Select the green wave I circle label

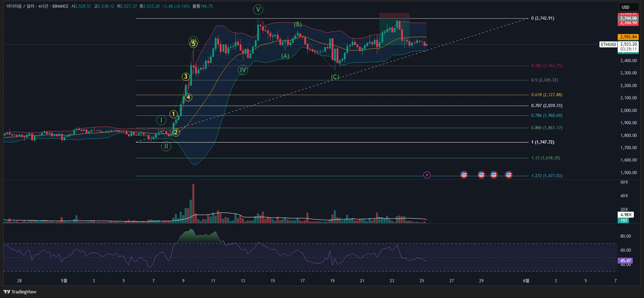(x=161, y=120)
